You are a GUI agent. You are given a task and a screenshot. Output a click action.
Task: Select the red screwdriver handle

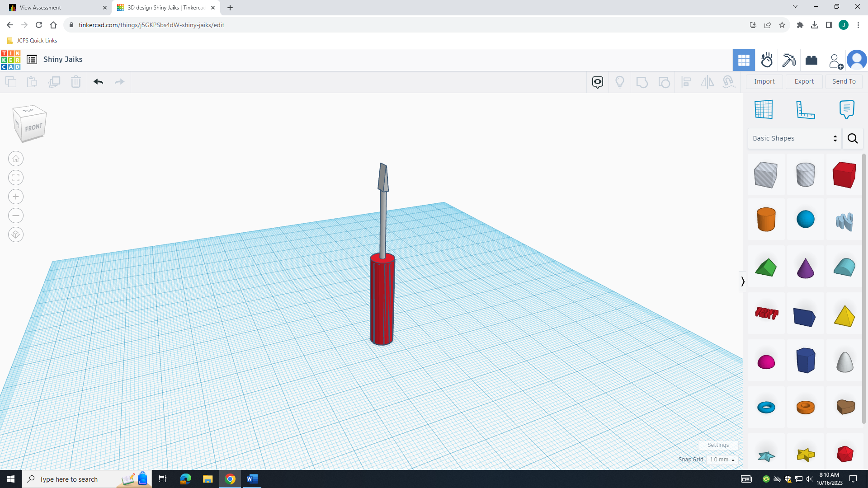(382, 299)
